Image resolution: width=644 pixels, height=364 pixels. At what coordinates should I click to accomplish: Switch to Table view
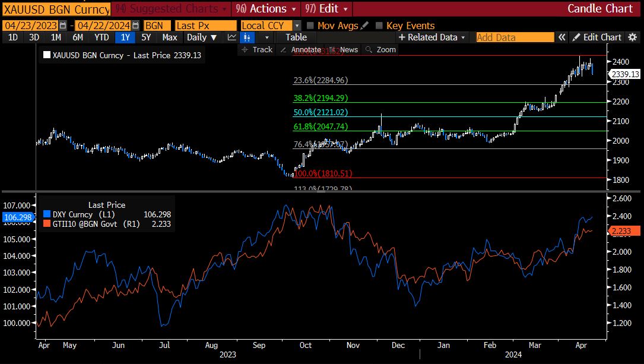coord(296,37)
